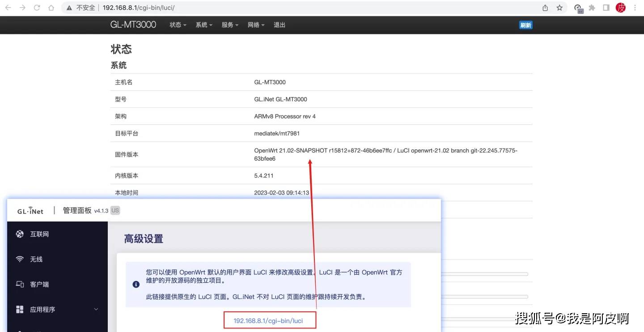Click the share icon in address bar
Viewport: 644px width, 332px height.
(x=545, y=8)
